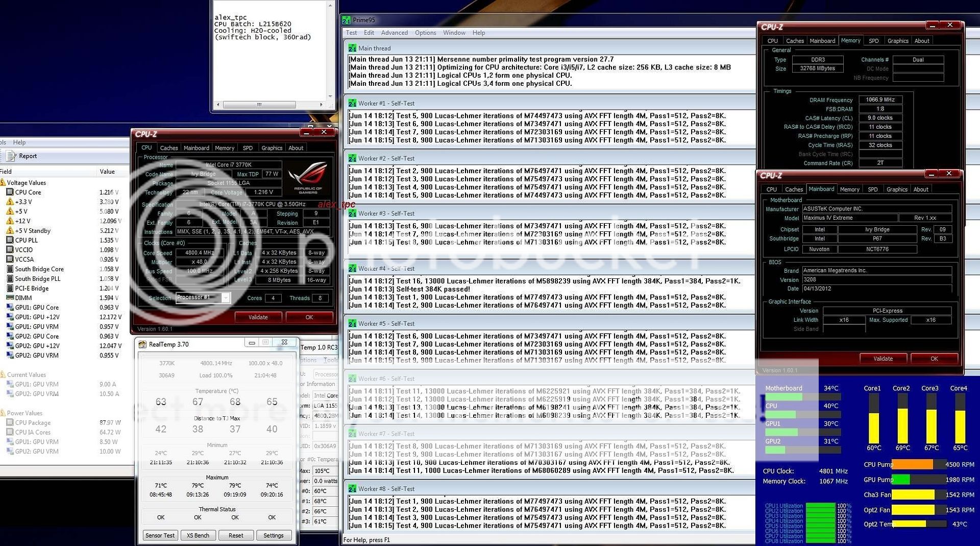This screenshot has width=980, height=546.
Task: Click the Worker #3 Self-Test icon
Action: pyautogui.click(x=352, y=213)
